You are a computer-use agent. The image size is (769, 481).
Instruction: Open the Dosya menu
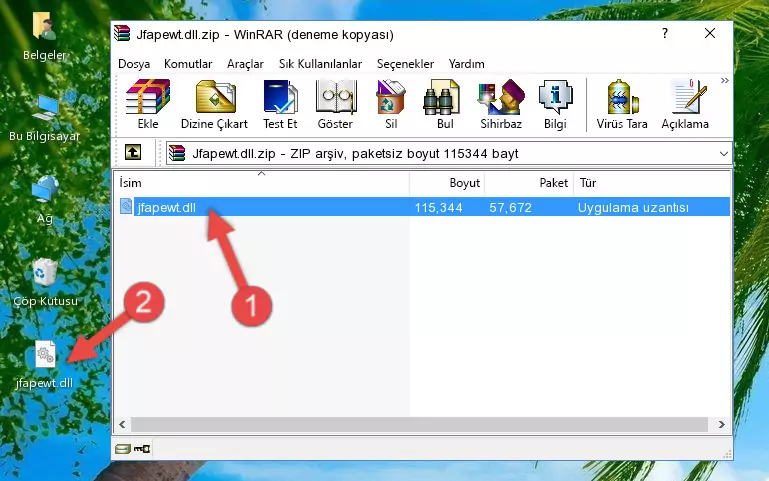[x=134, y=64]
